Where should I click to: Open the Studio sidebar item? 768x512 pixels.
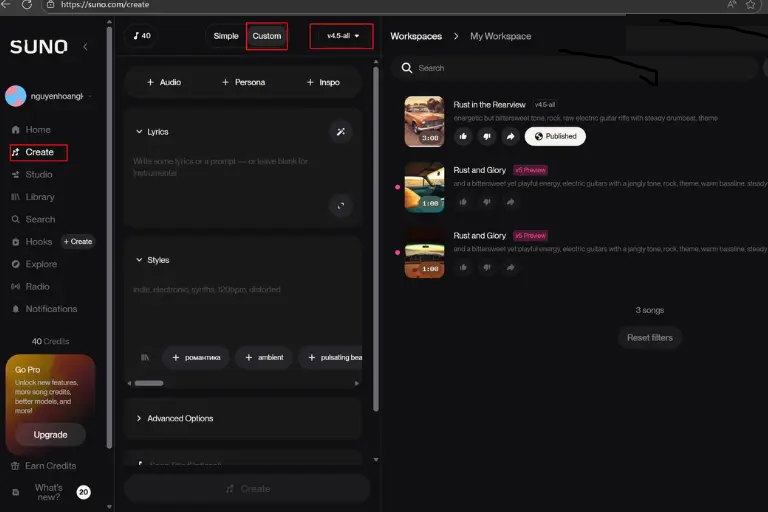[32, 174]
